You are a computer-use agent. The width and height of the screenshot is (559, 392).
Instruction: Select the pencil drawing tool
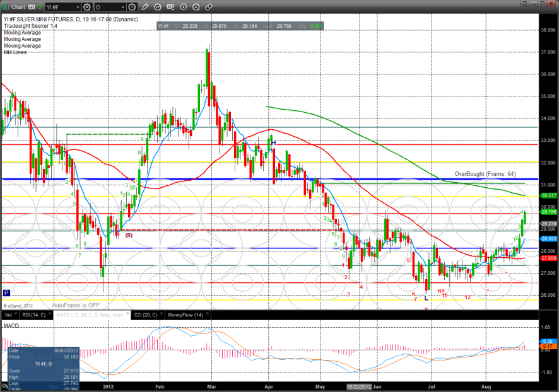point(144,7)
